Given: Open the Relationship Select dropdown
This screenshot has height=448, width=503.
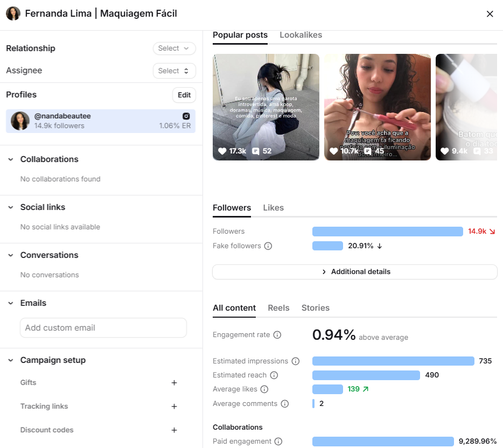Looking at the screenshot, I should tap(174, 48).
